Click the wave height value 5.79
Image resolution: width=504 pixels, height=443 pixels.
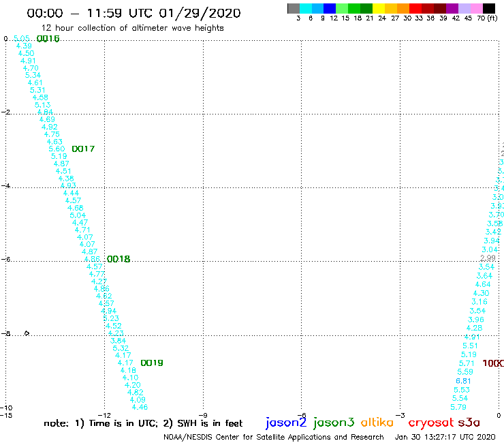tap(458, 408)
